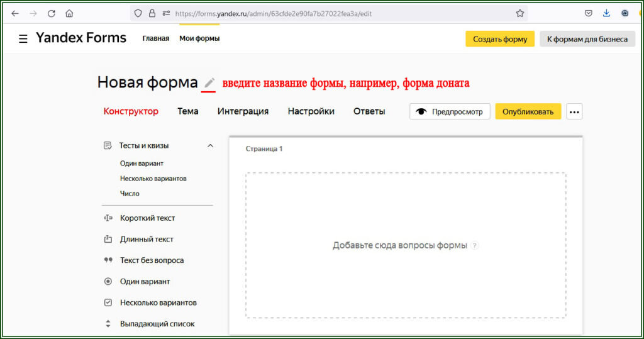Open the three-dots more options button
Image resolution: width=644 pixels, height=339 pixels.
574,112
